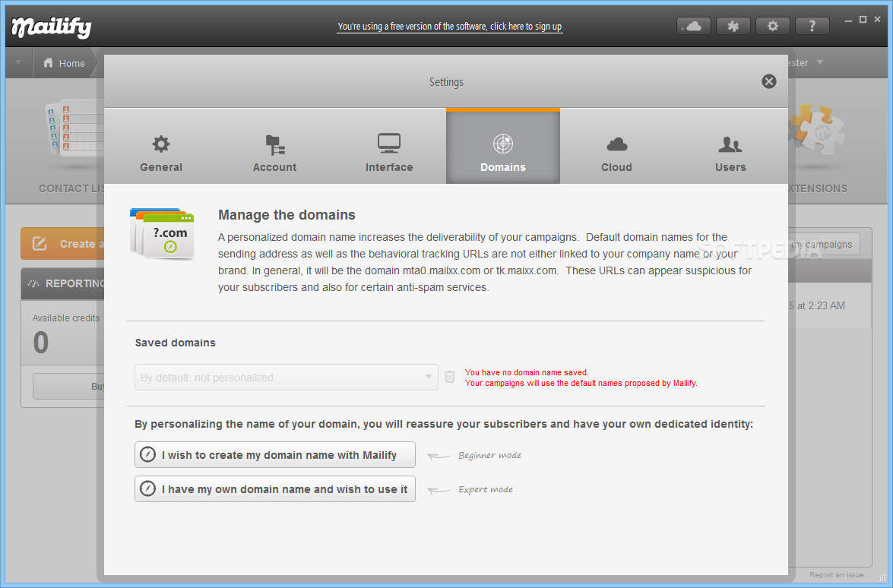Click the Buy credits button
Image resolution: width=893 pixels, height=588 pixels.
[69, 387]
